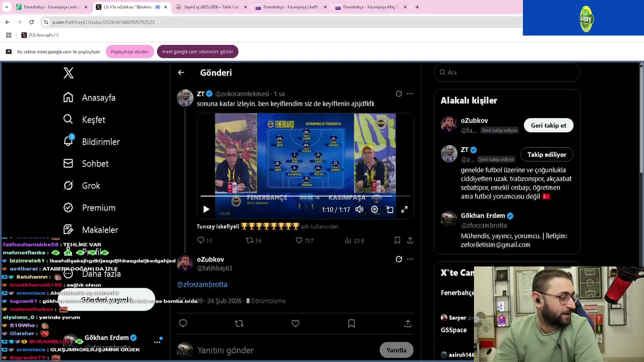
Task: Open Grok from the sidebar
Action: coord(82,186)
